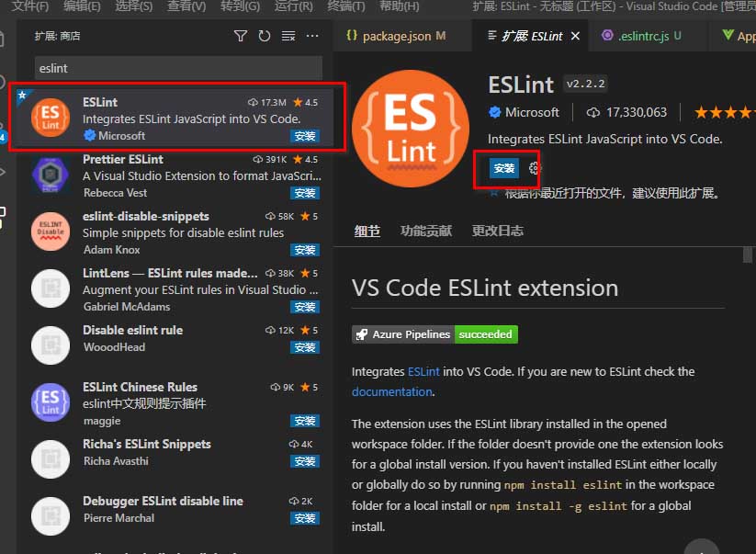The width and height of the screenshot is (756, 554).
Task: Open the 更改日志 changelog tab
Action: coord(498,231)
